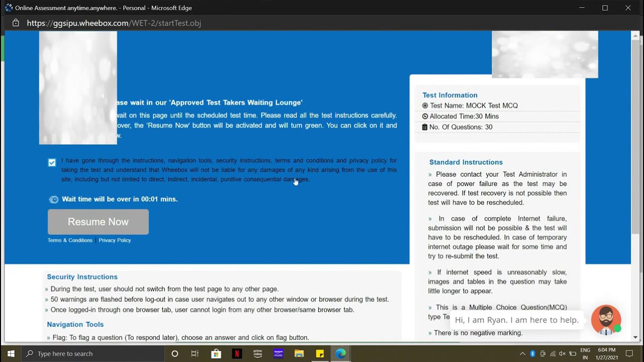Click the scrollbar down arrow

point(635,337)
